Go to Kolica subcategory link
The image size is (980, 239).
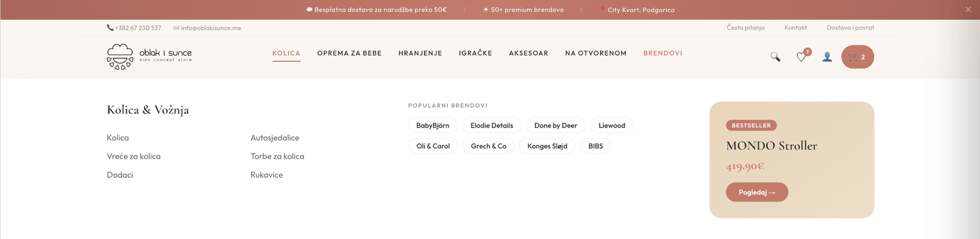pyautogui.click(x=118, y=138)
